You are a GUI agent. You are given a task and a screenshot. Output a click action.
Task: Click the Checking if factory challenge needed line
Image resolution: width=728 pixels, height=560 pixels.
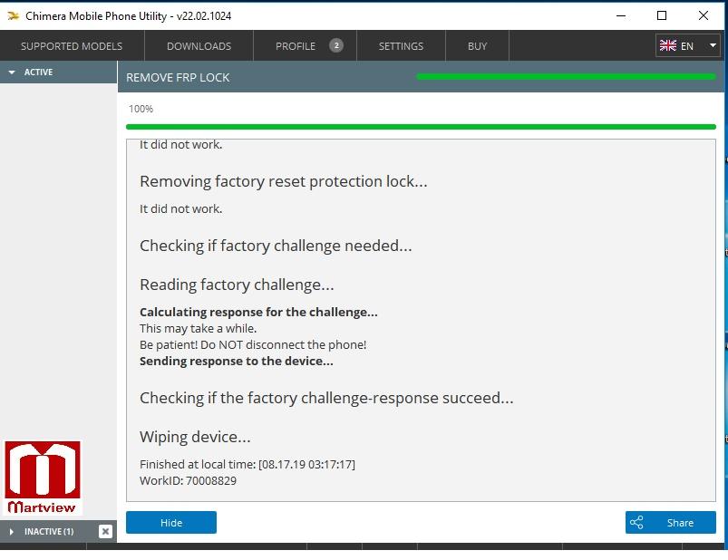276,246
